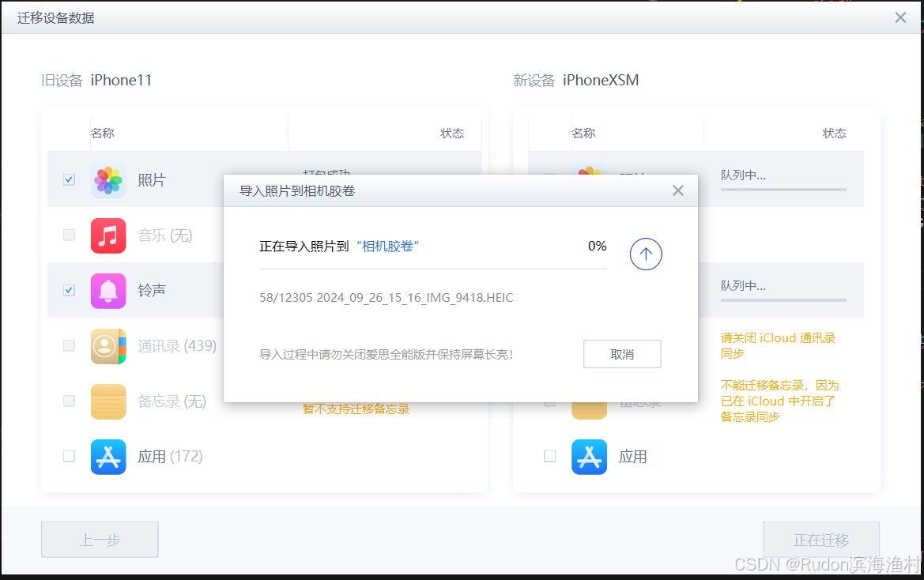Screen dimensions: 924x580
Task: Click the 状态 column header in old device table
Action: pyautogui.click(x=453, y=134)
